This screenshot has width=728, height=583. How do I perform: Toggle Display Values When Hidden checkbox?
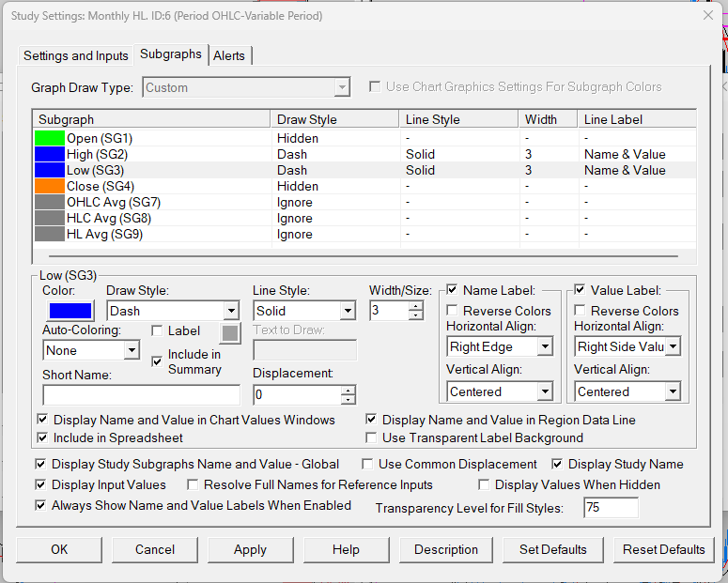coord(485,484)
